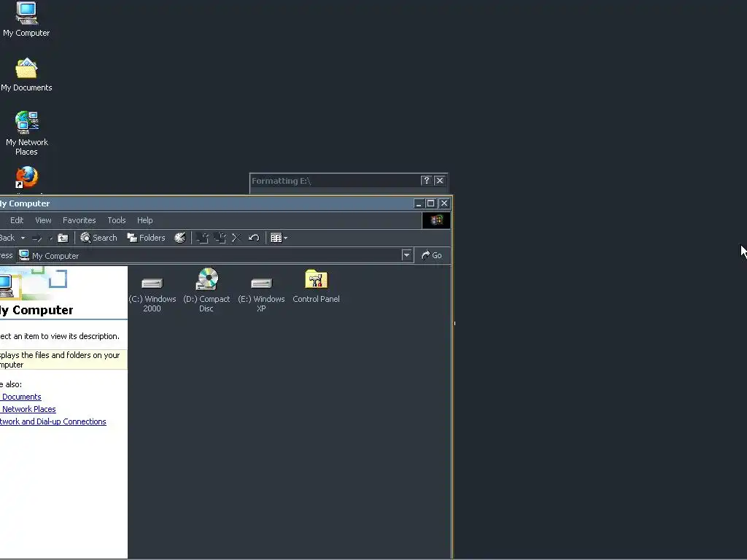Open the Edit menu
This screenshot has height=560, width=747.
[x=17, y=220]
